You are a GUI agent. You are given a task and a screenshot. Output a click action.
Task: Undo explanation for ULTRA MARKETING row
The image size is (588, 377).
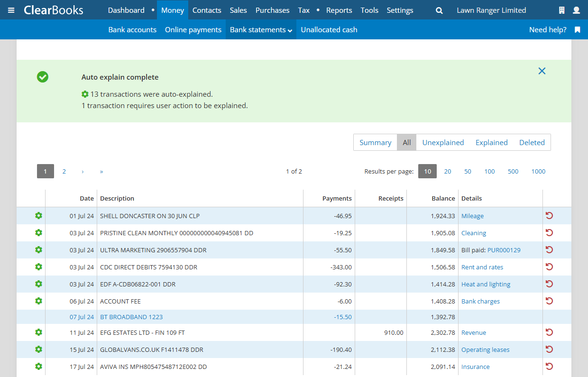[x=549, y=250]
